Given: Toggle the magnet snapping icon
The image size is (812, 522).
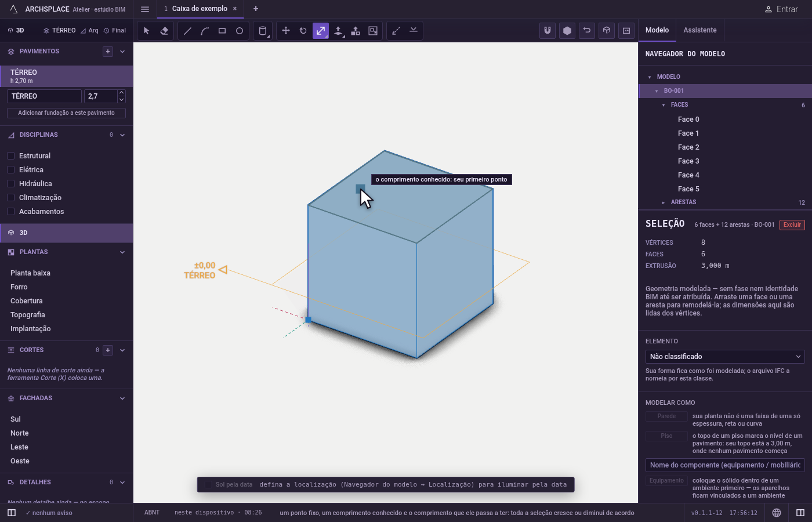Looking at the screenshot, I should [548, 31].
